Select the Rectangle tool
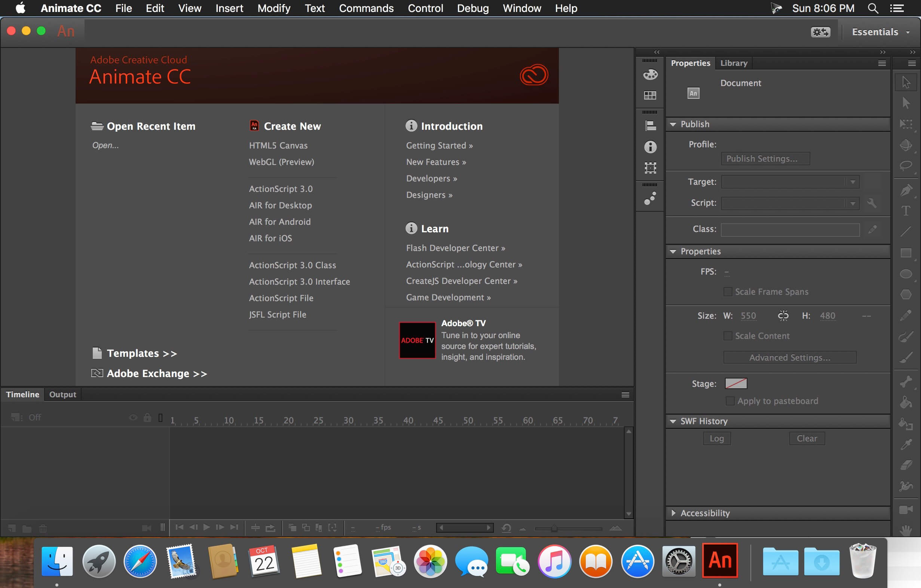Screen dimensions: 921x588 click(906, 253)
